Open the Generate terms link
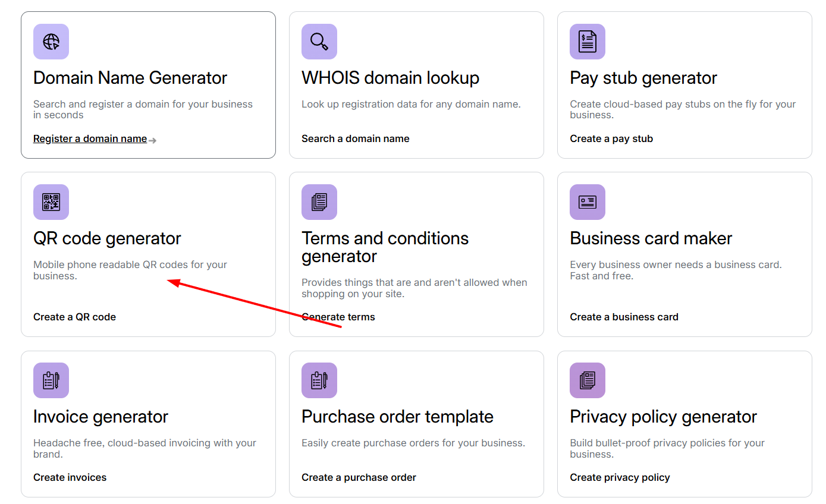 (338, 317)
